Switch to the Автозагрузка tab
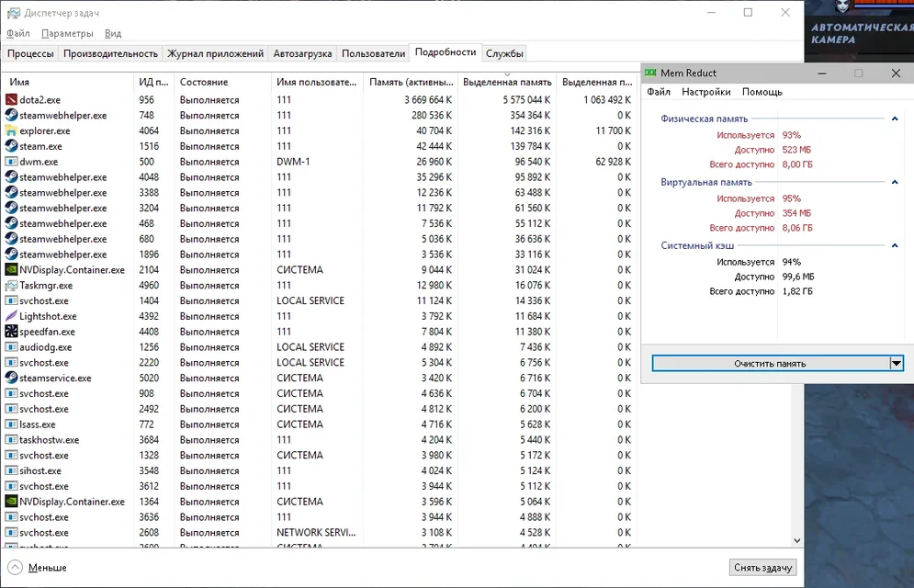Screen dimensions: 914x588 [302, 53]
